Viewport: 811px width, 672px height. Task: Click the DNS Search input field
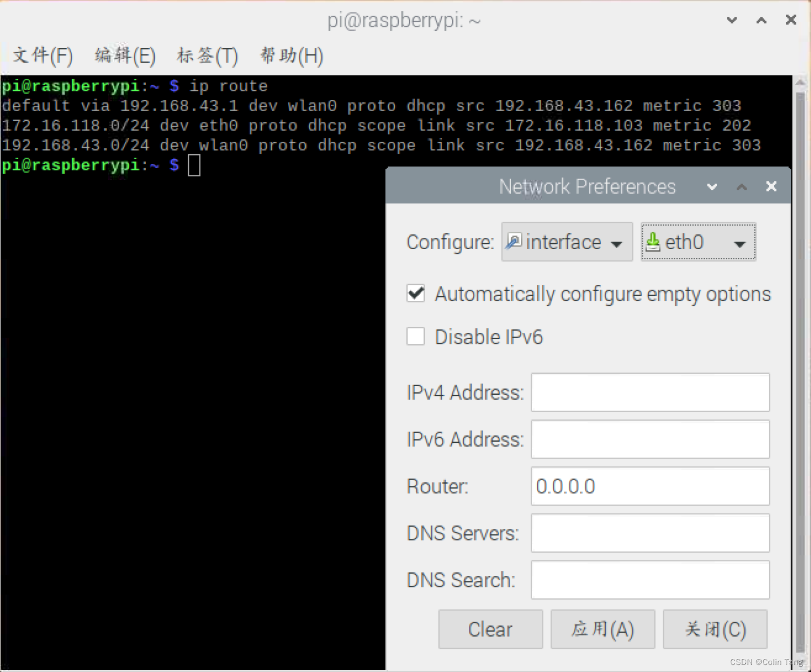click(x=650, y=580)
